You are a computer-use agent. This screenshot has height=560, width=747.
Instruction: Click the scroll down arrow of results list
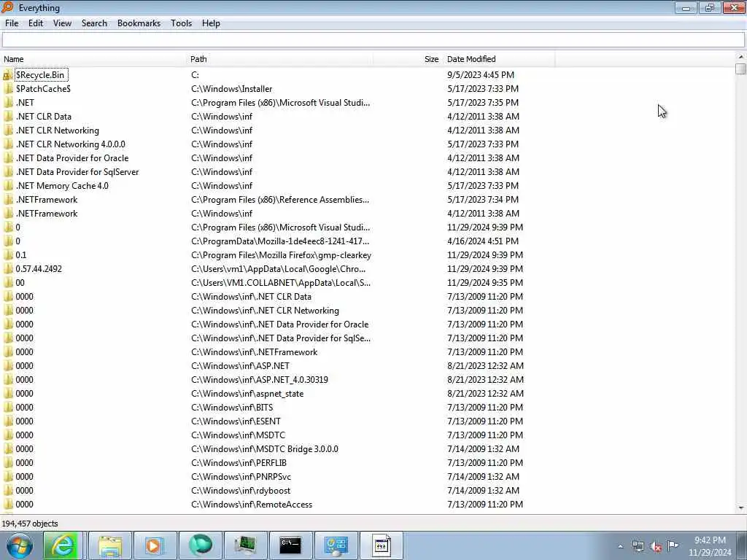click(x=740, y=507)
